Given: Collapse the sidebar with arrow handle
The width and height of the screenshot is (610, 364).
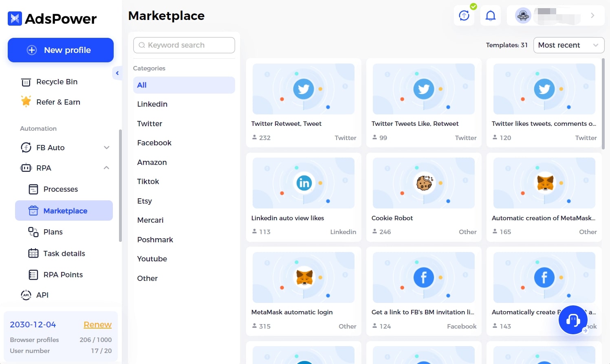Looking at the screenshot, I should point(117,73).
